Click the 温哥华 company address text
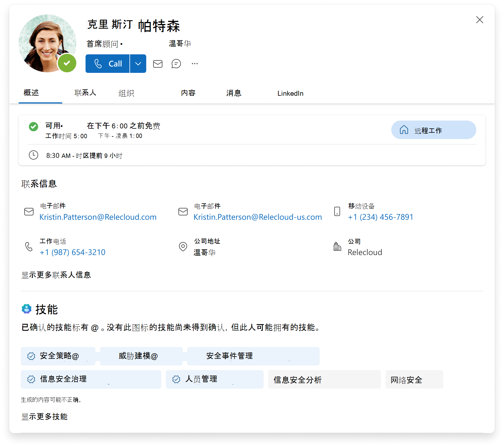 [x=205, y=252]
